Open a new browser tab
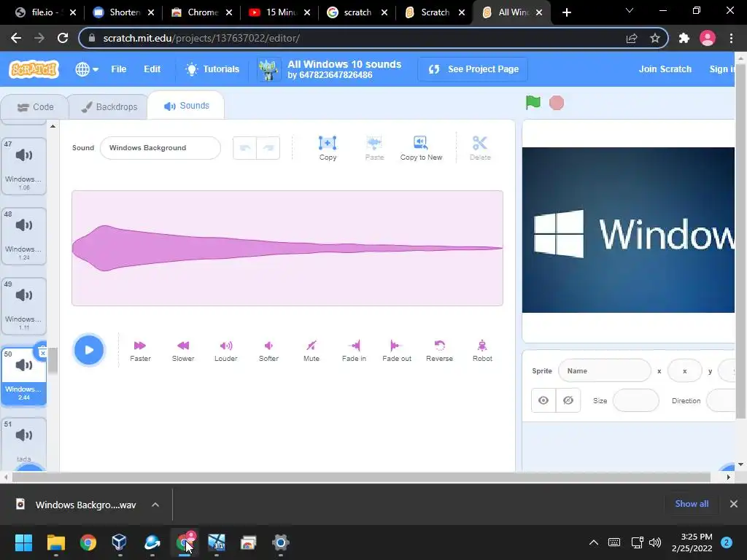Image resolution: width=747 pixels, height=560 pixels. click(566, 12)
